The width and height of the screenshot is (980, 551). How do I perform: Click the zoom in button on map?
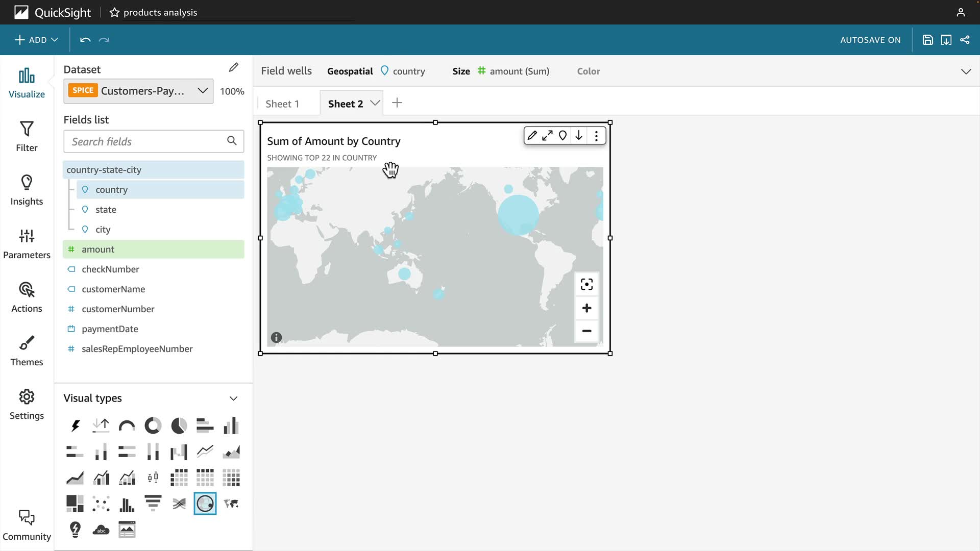[x=586, y=308]
